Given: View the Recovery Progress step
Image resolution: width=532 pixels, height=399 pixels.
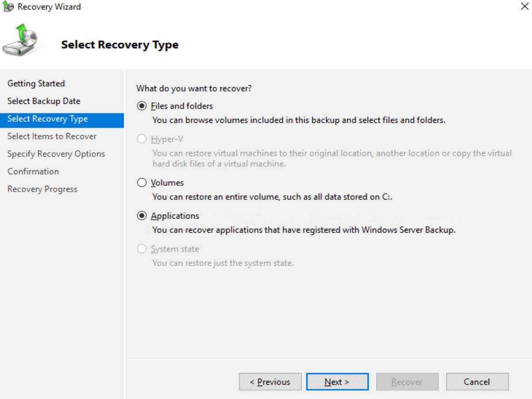Looking at the screenshot, I should point(42,189).
